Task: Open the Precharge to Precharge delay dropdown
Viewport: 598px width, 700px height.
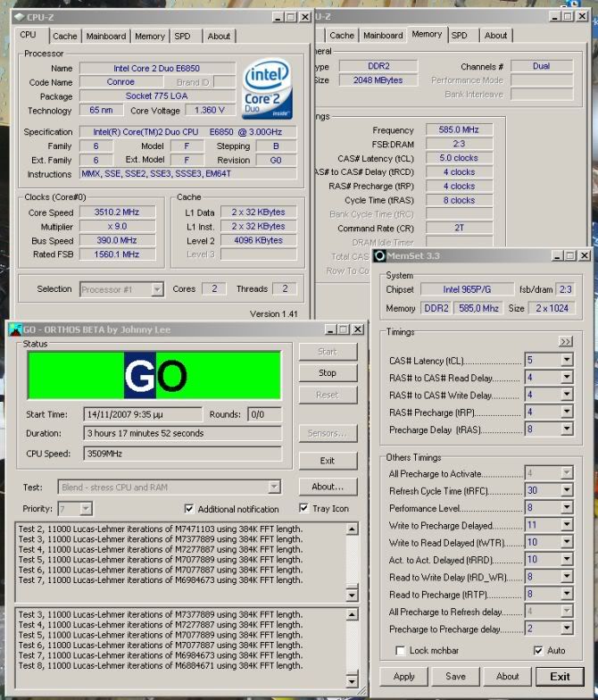Action: tap(566, 629)
